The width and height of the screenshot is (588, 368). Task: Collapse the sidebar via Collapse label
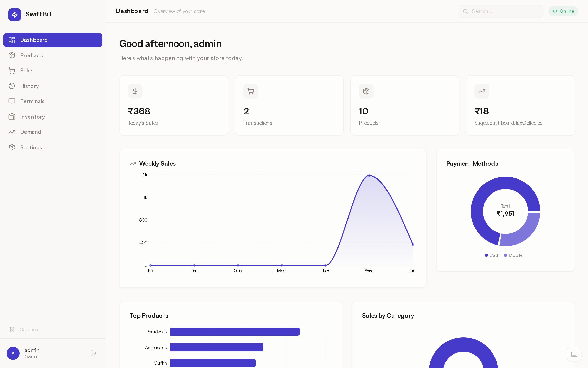[x=29, y=330]
